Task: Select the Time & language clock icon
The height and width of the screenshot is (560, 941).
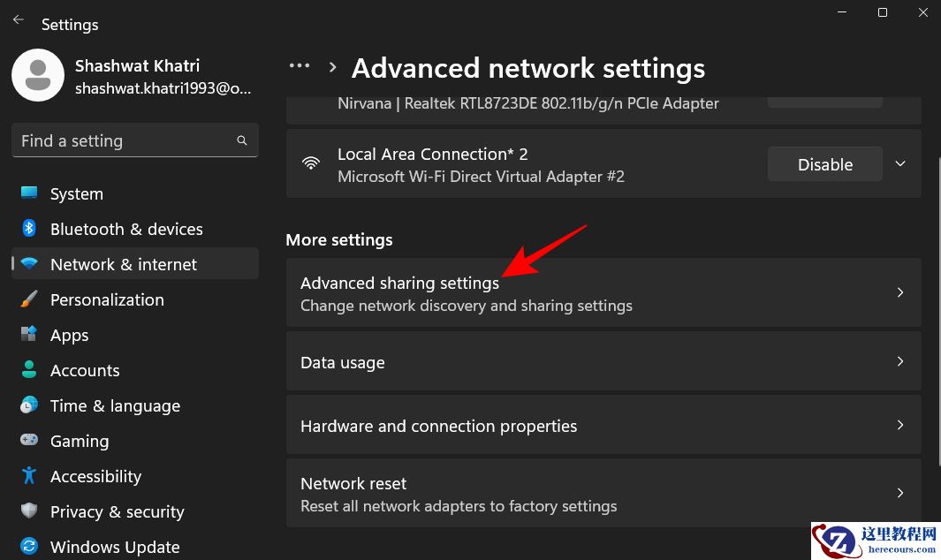Action: click(31, 405)
